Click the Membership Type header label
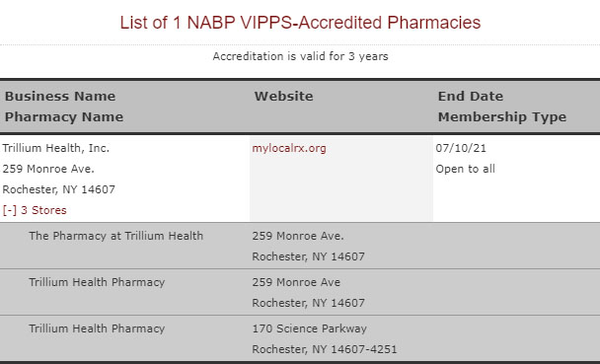This screenshot has width=600, height=364. coord(502,117)
